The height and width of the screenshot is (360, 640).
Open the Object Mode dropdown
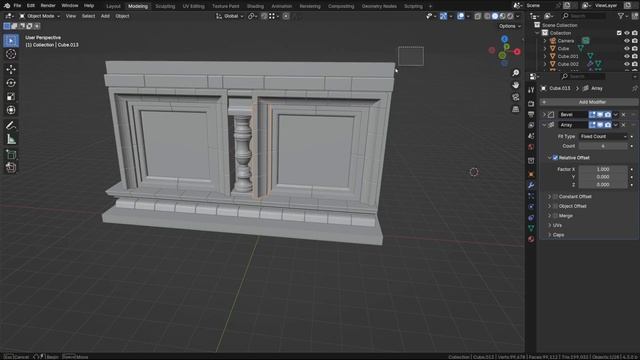pos(40,16)
